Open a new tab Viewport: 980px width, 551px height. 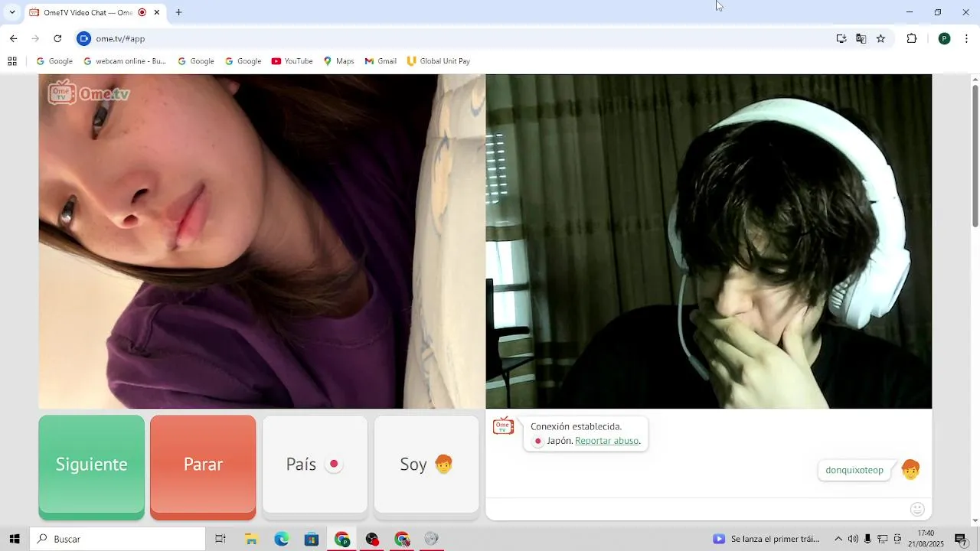178,12
